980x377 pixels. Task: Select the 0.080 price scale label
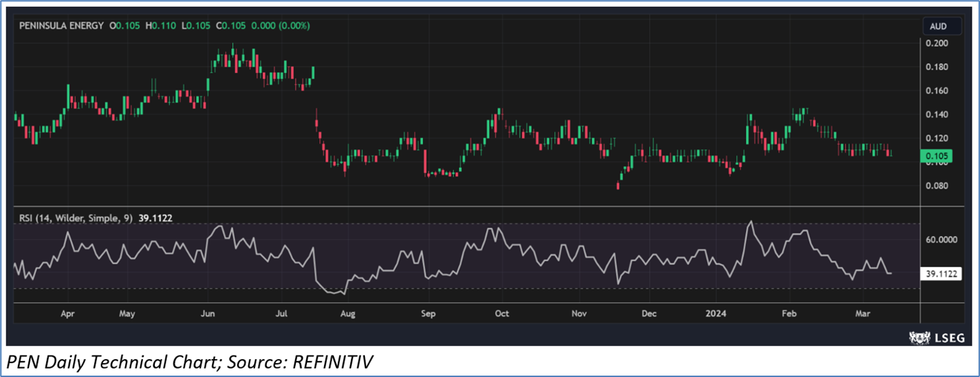point(936,186)
